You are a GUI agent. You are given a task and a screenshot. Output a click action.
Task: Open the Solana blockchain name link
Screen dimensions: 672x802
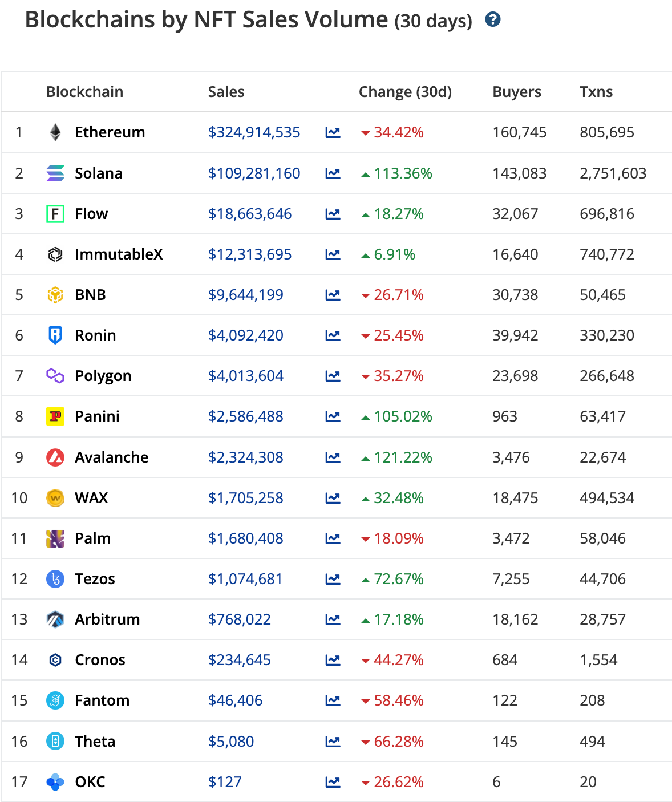pyautogui.click(x=99, y=173)
